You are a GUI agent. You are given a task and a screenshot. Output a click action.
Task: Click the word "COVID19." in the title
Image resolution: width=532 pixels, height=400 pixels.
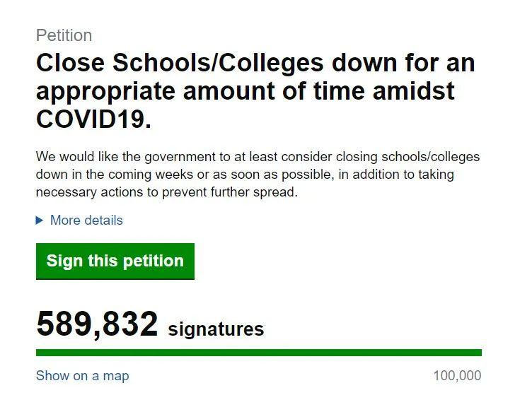tap(93, 119)
